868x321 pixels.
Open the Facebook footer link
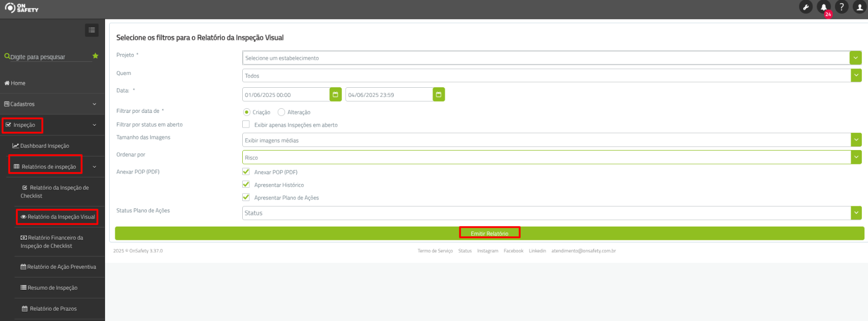coord(514,251)
